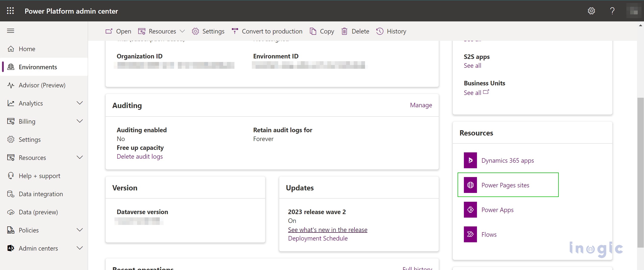Open See what's new in the release
The height and width of the screenshot is (270, 644).
pos(328,230)
